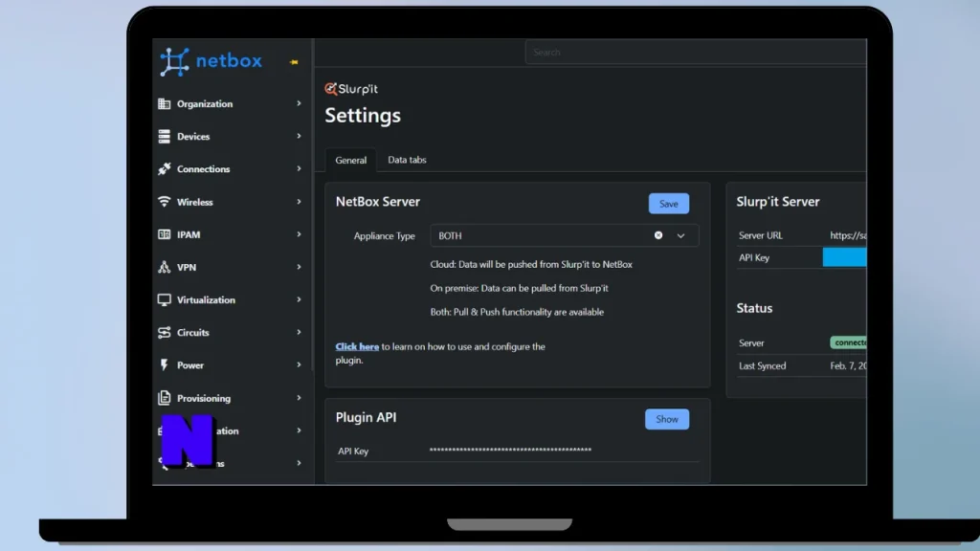Toggle the sidebar pin icon
The width and height of the screenshot is (980, 551).
(294, 62)
